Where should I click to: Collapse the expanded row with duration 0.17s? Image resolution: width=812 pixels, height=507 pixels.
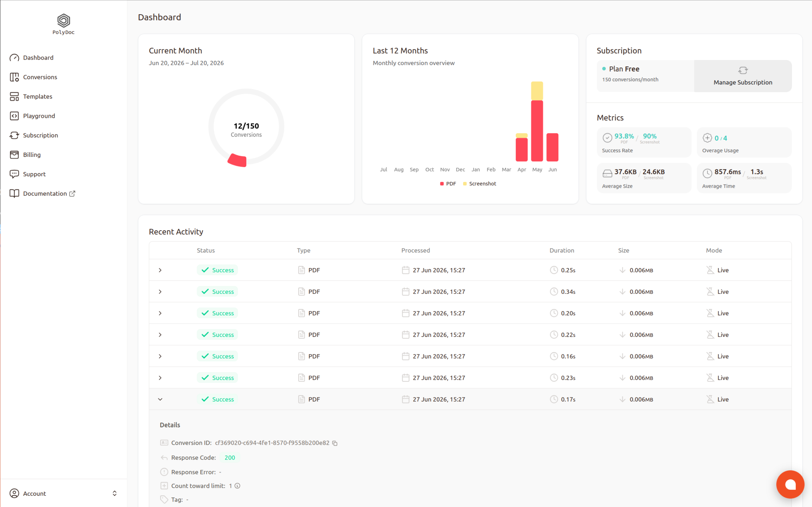click(x=160, y=399)
